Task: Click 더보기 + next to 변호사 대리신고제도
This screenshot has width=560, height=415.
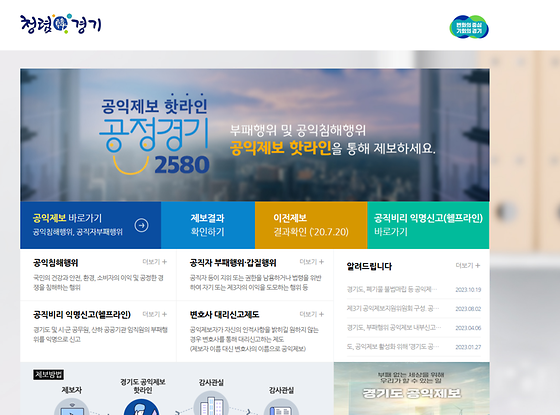Action: [312, 314]
